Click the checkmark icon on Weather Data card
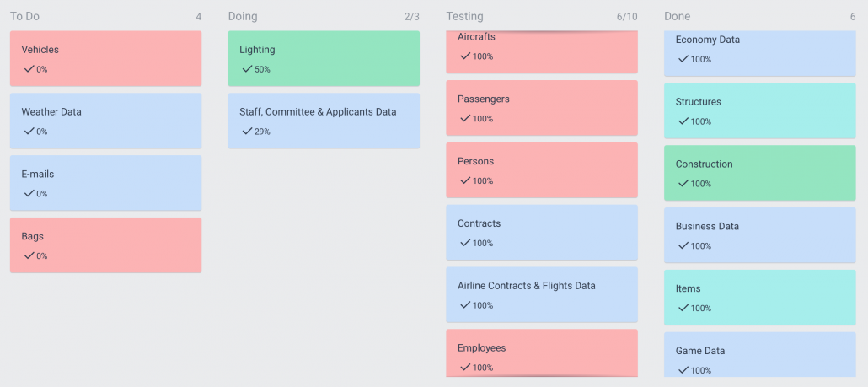This screenshot has width=868, height=387. (29, 132)
